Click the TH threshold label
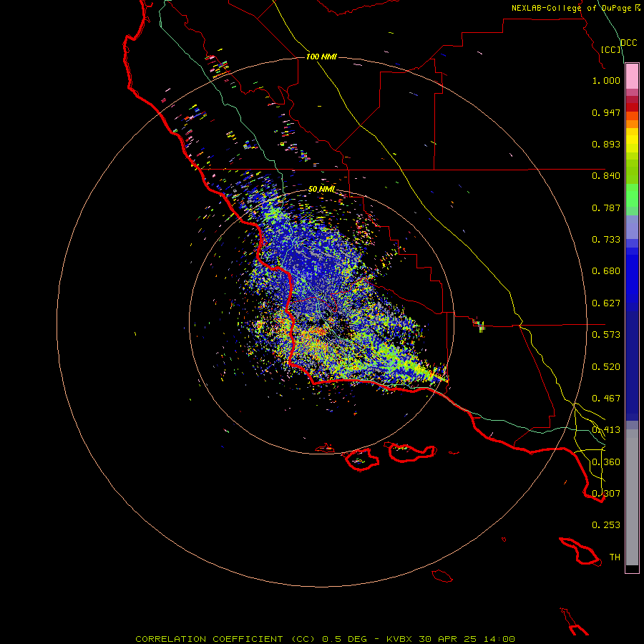Image resolution: width=644 pixels, height=644 pixels. coord(615,557)
